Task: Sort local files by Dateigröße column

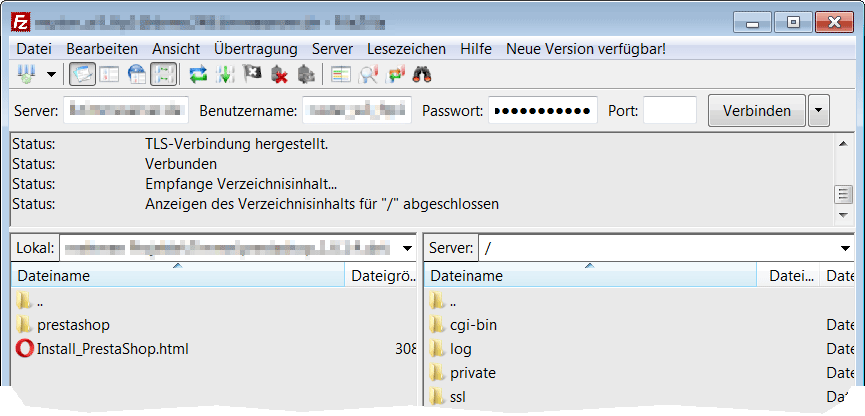Action: (x=381, y=275)
